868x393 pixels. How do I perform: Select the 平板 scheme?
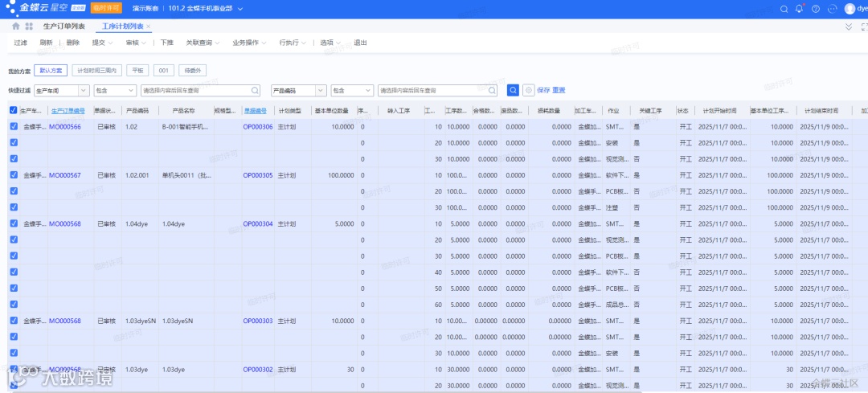[138, 70]
